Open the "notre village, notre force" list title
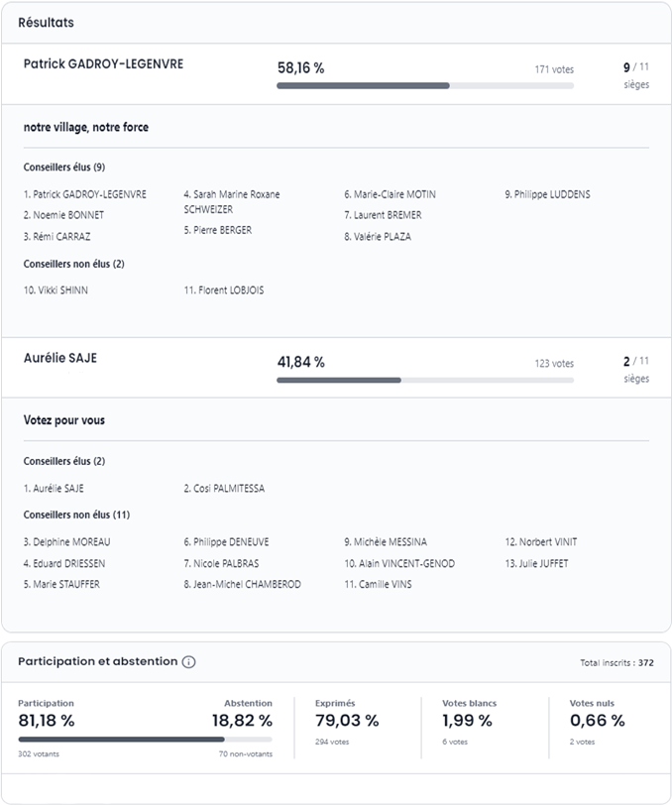The image size is (672, 805). [x=86, y=128]
